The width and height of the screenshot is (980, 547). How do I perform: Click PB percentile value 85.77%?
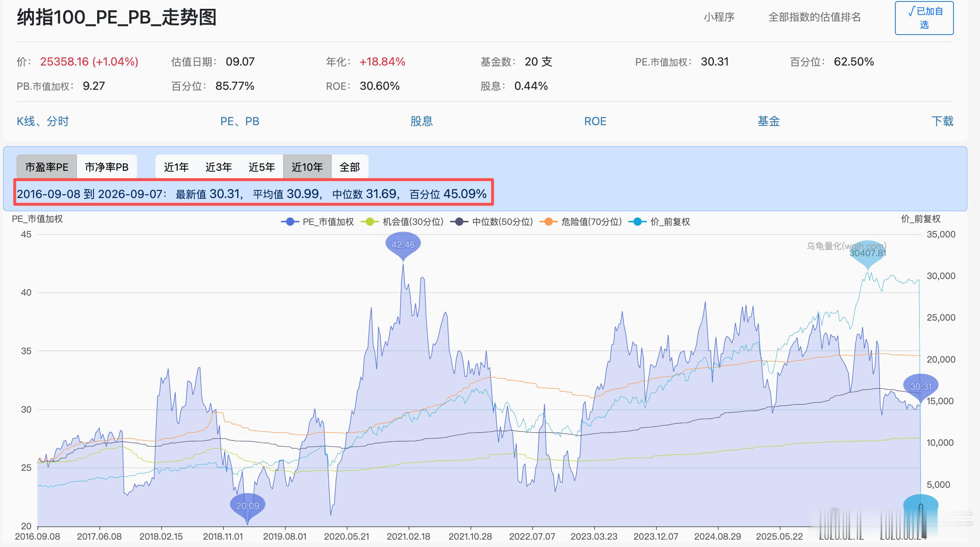[x=235, y=86]
